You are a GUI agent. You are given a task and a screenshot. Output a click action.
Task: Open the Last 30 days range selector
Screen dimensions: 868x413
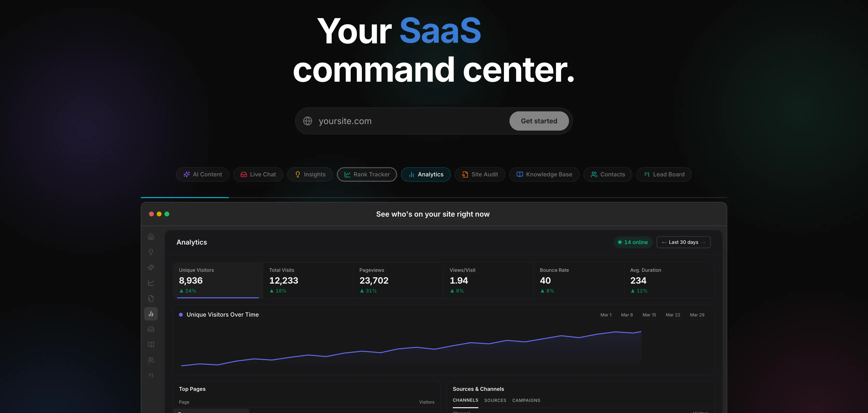[683, 242]
